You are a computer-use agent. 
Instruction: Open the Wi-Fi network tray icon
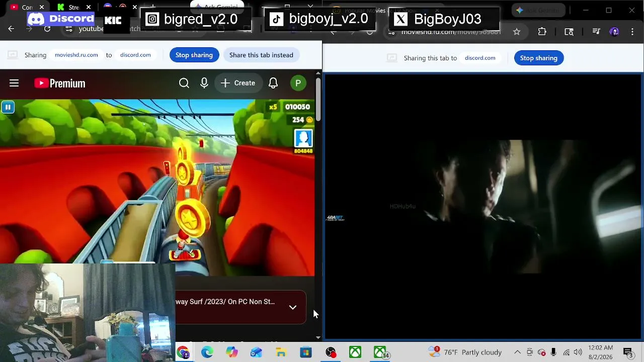click(x=567, y=352)
